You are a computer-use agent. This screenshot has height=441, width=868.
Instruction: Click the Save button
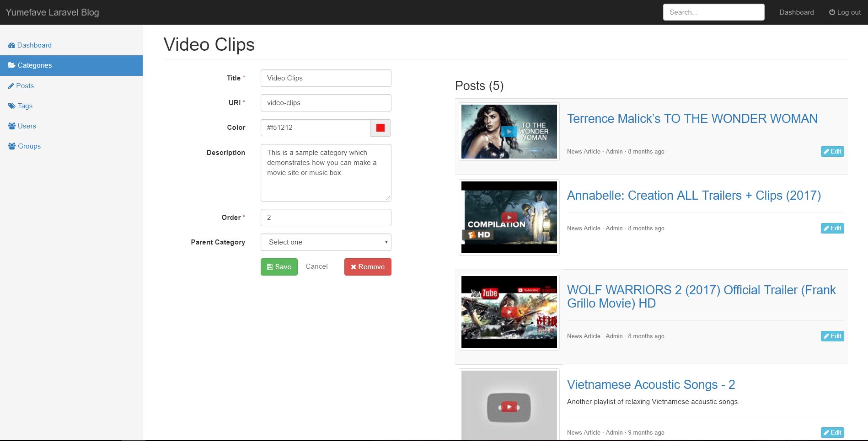click(x=279, y=267)
